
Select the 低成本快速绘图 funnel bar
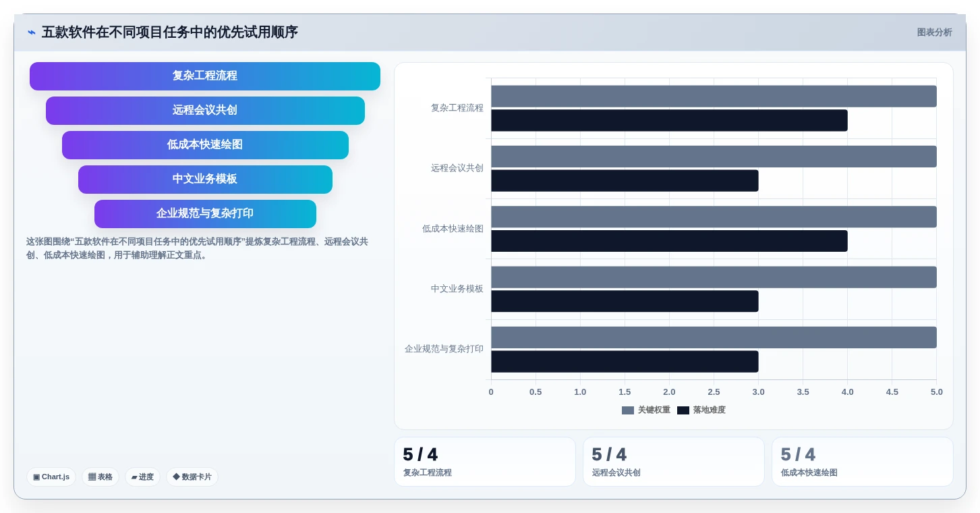point(205,144)
